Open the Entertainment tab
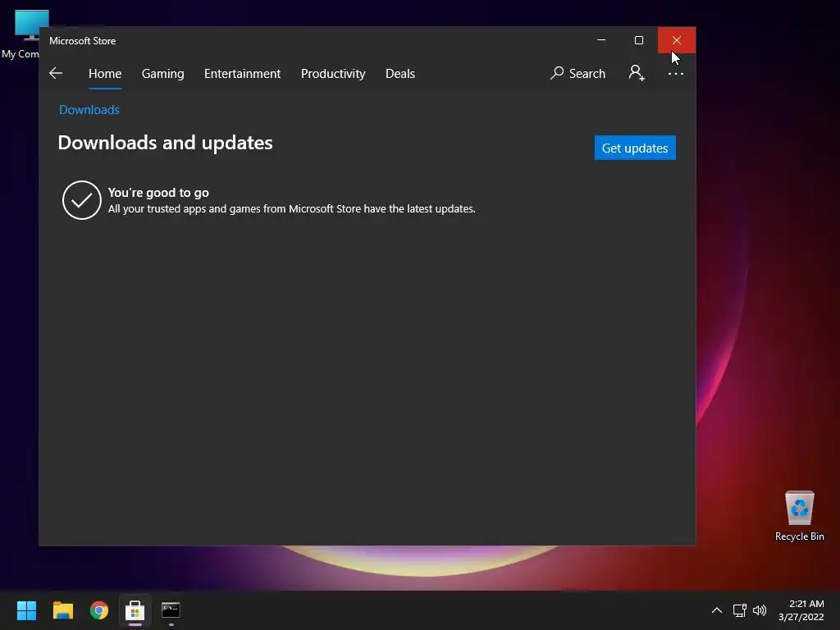 (242, 73)
